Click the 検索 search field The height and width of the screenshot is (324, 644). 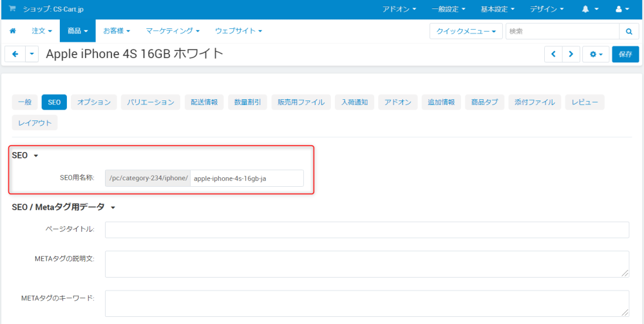(562, 31)
